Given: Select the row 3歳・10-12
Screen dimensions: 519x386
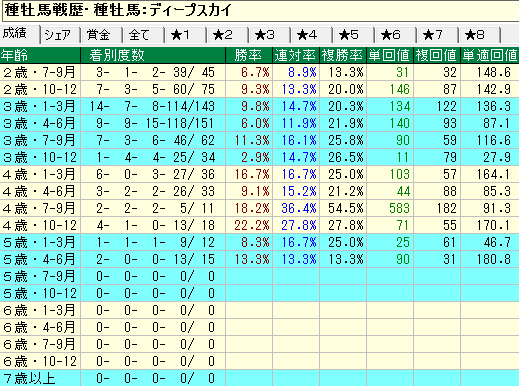Looking at the screenshot, I should [x=259, y=157].
